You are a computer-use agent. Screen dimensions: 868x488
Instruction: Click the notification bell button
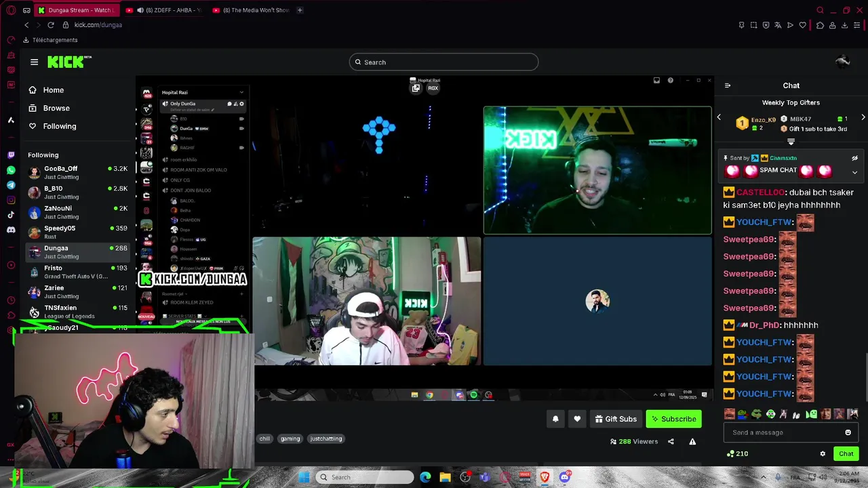(x=555, y=419)
